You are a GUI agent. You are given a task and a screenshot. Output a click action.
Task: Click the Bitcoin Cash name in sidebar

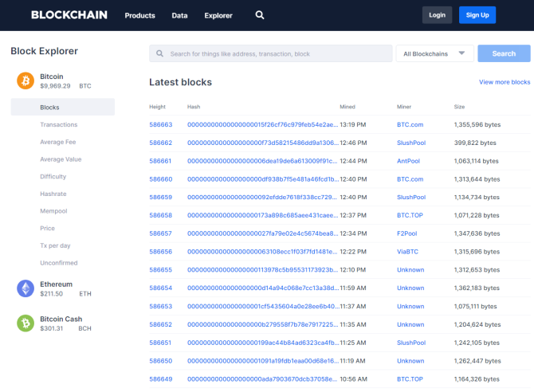[x=61, y=319]
